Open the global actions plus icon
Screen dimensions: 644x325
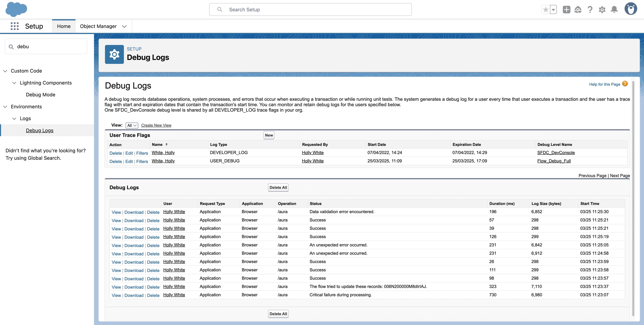(x=566, y=9)
